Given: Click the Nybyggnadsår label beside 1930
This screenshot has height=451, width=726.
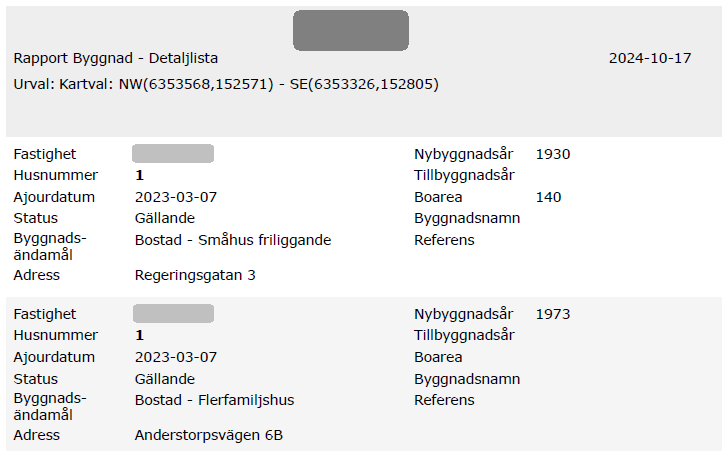Looking at the screenshot, I should (x=464, y=154).
